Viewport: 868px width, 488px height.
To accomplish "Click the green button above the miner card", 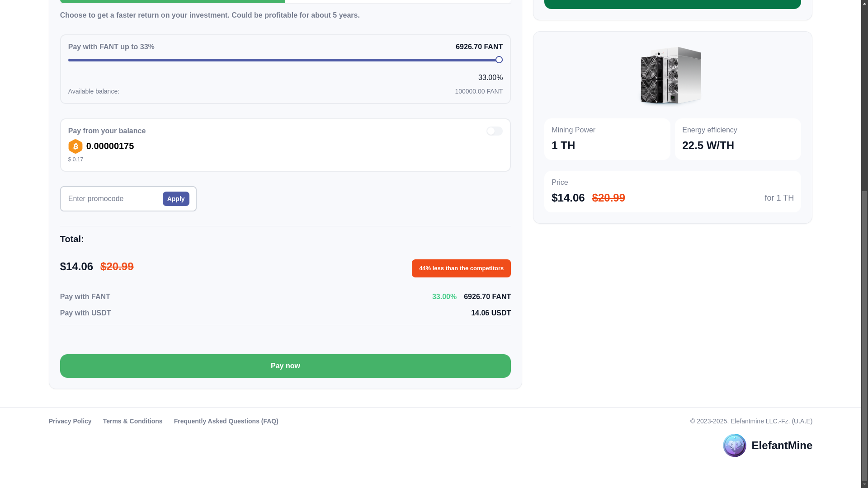I will point(673,4).
